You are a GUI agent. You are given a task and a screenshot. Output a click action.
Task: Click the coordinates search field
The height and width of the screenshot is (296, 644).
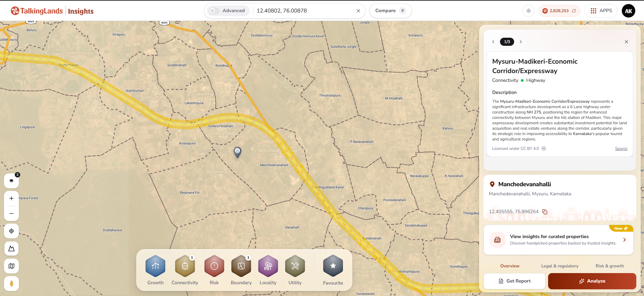[x=303, y=11]
